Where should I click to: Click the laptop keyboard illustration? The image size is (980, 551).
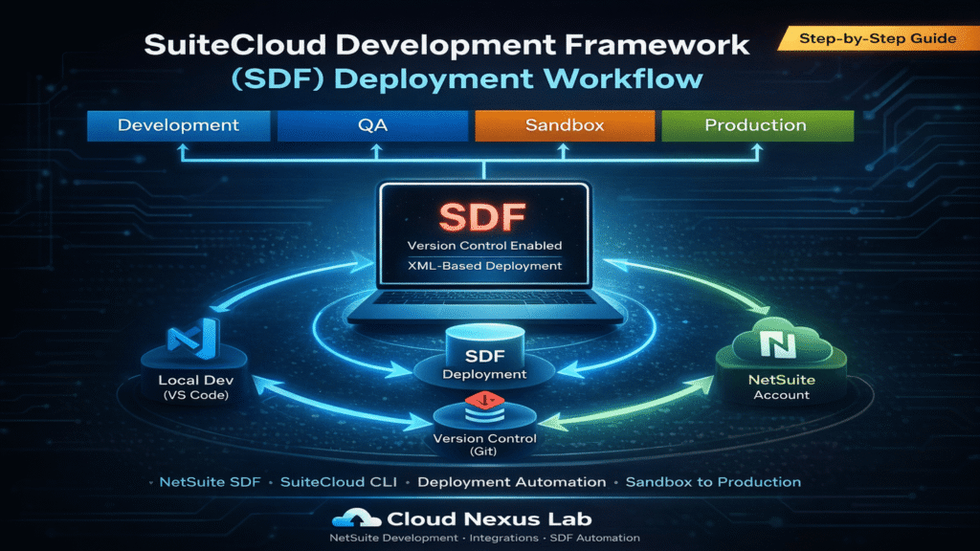[x=484, y=298]
